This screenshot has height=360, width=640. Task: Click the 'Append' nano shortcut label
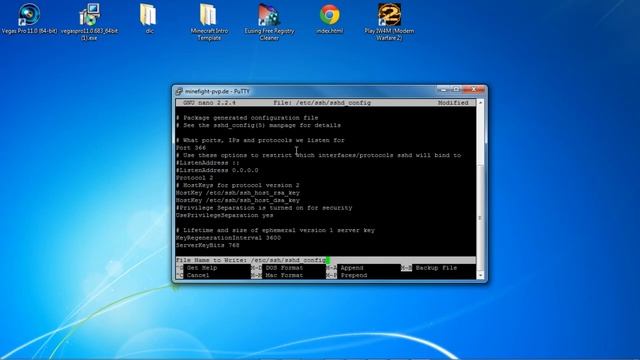coord(352,268)
